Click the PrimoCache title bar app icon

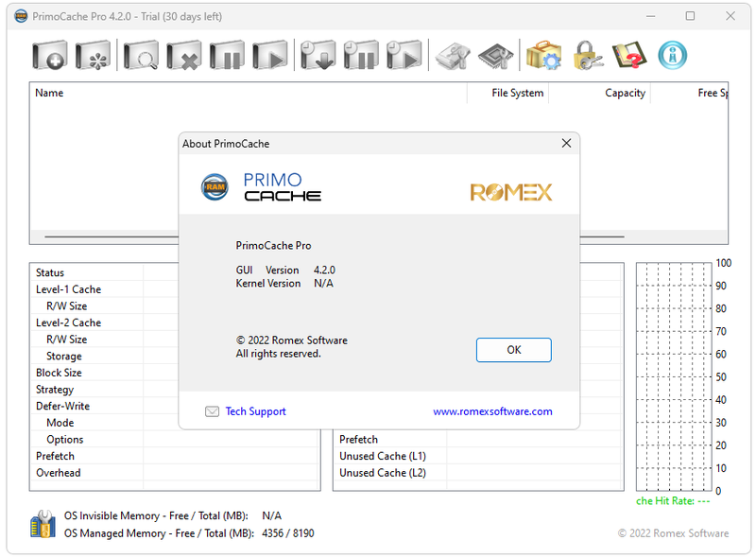21,16
